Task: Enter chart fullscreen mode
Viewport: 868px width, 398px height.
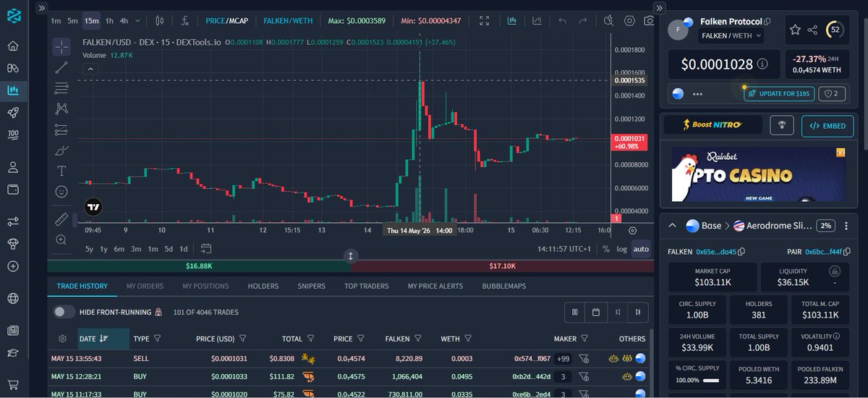Action: point(485,20)
